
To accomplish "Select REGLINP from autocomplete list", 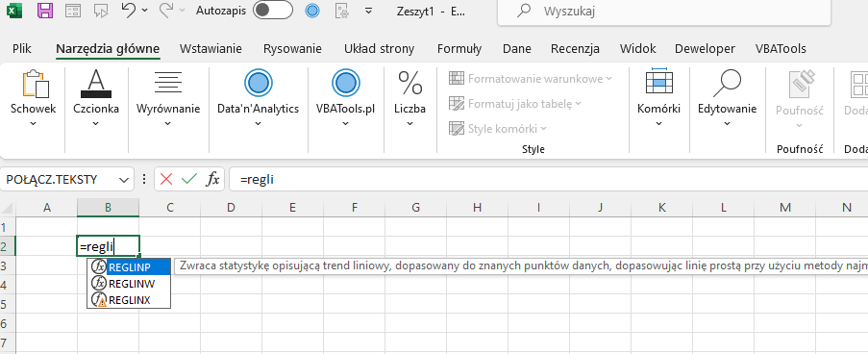I will tap(129, 267).
